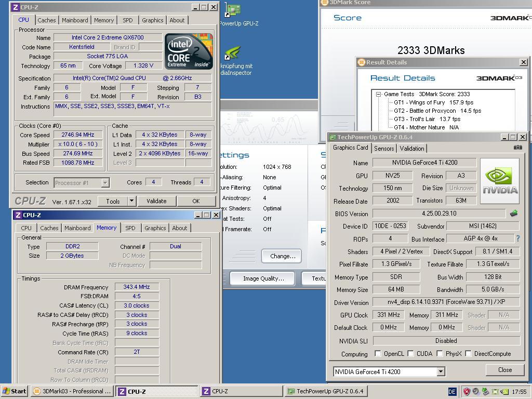
Task: Click the DRAM Frequency value 343.4 MHz
Action: (137, 287)
